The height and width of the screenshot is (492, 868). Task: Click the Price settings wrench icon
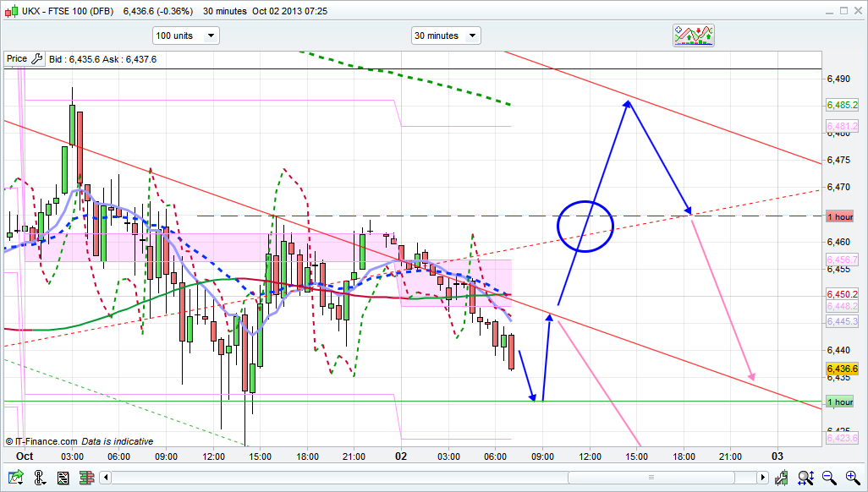tap(36, 59)
